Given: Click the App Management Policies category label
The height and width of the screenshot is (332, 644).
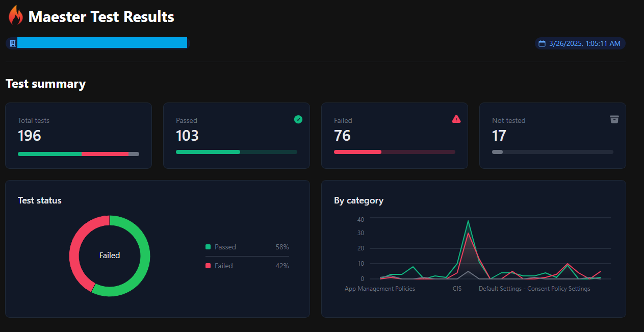Looking at the screenshot, I should point(379,289).
